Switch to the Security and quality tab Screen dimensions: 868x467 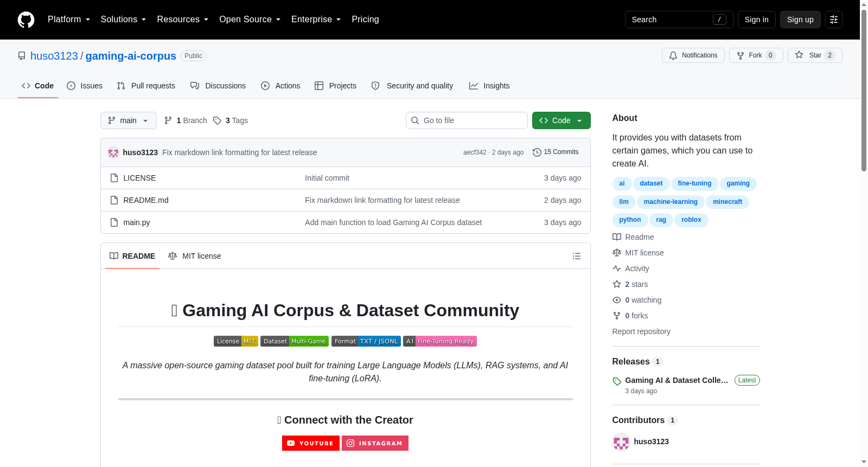click(412, 86)
